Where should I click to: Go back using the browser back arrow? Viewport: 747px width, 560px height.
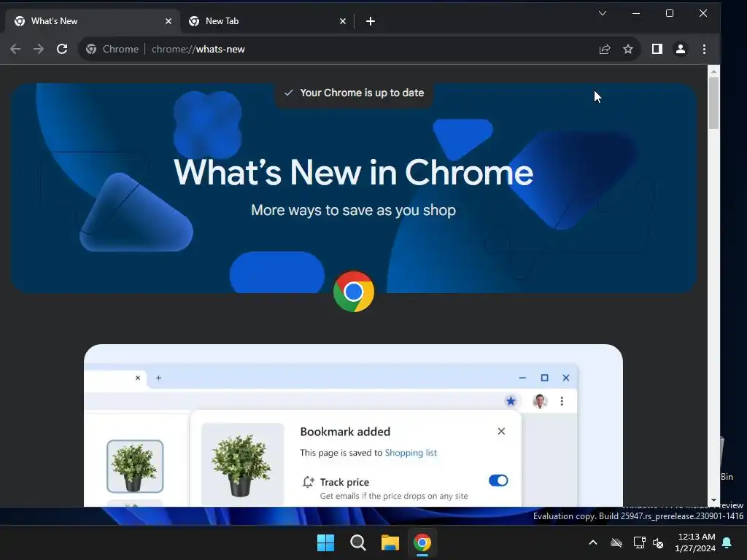click(x=15, y=49)
